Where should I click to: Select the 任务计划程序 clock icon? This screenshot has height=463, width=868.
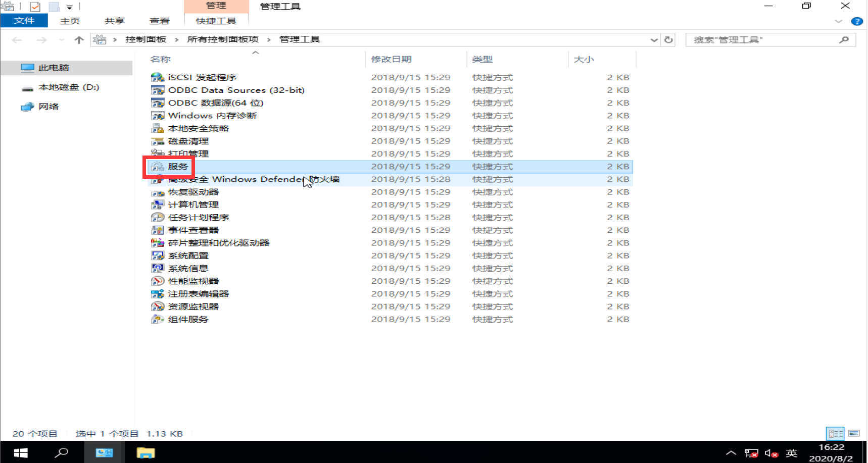158,217
